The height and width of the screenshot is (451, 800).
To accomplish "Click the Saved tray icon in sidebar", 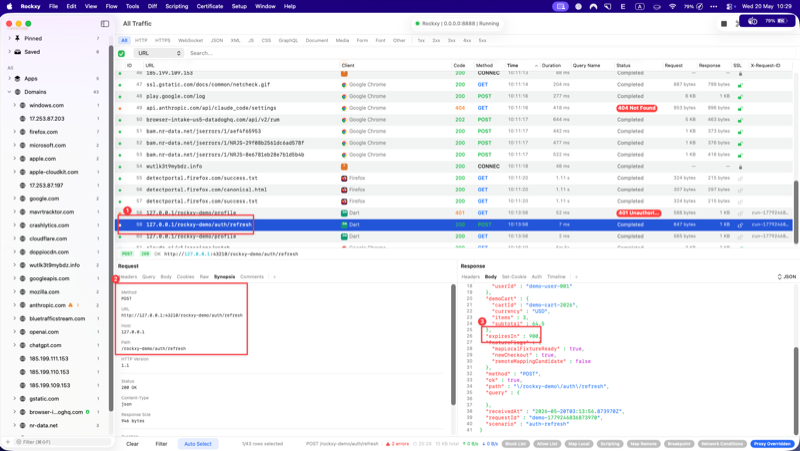I will 18,52.
